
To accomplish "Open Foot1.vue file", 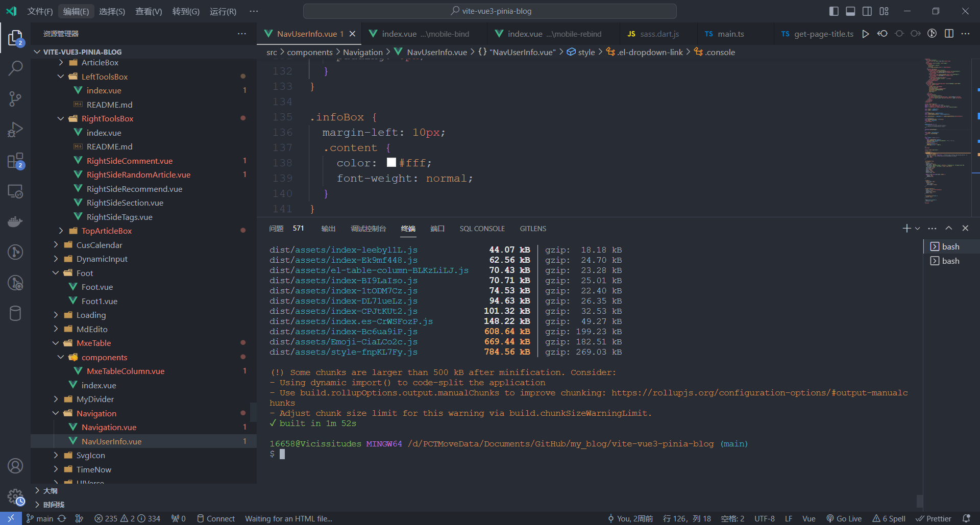I will tap(100, 301).
